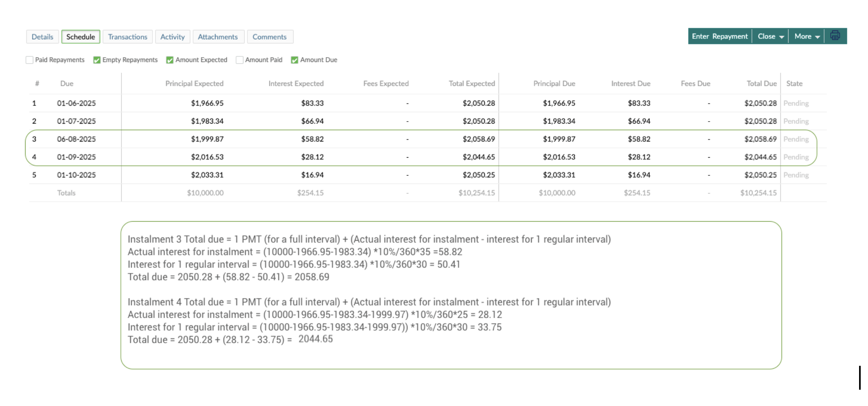The image size is (868, 406).
Task: Uncheck the Amount Due checkbox
Action: point(294,60)
